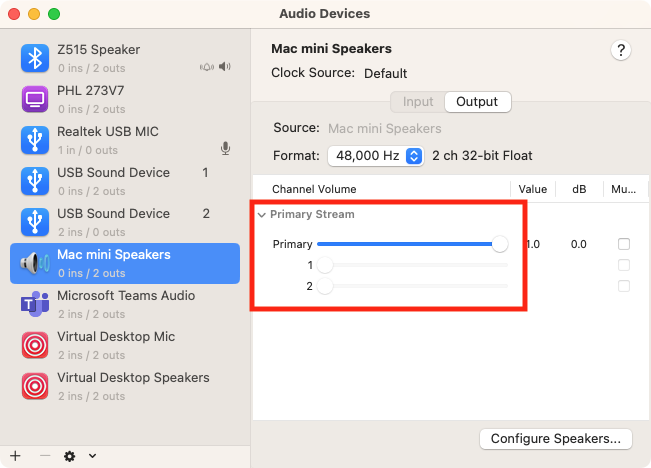This screenshot has width=651, height=468.
Task: Click Configure Speakers button
Action: point(556,439)
